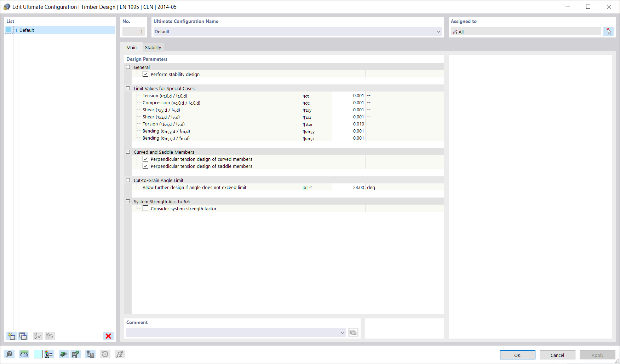Open the select members assignment picker
The image size is (620, 364).
[609, 31]
